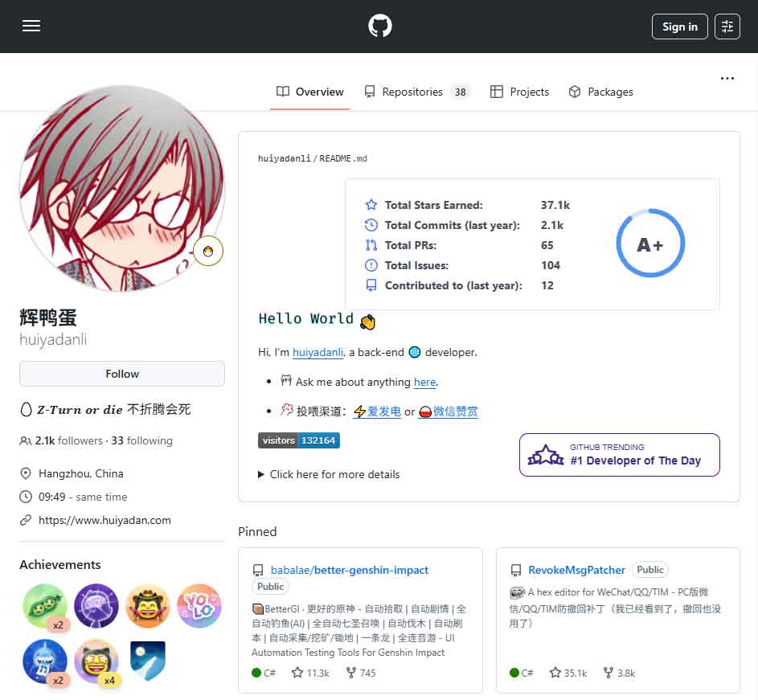
Task: Click the Sign in button
Action: pos(679,27)
